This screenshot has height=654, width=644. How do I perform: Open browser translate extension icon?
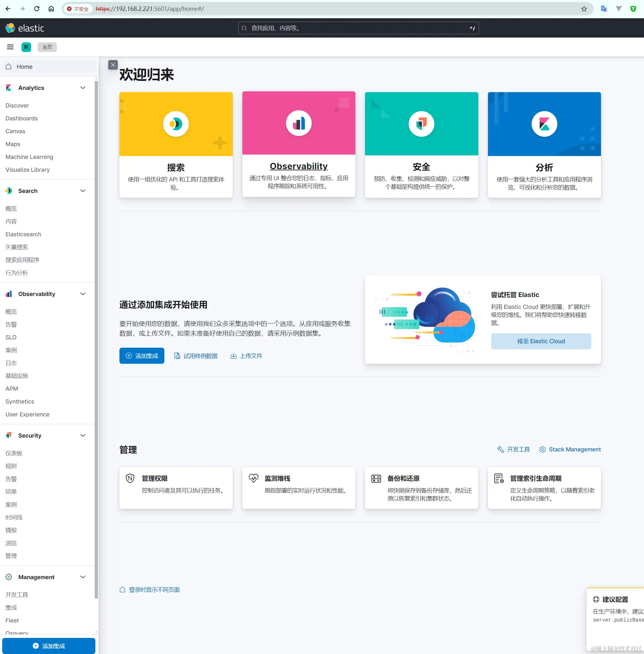604,9
